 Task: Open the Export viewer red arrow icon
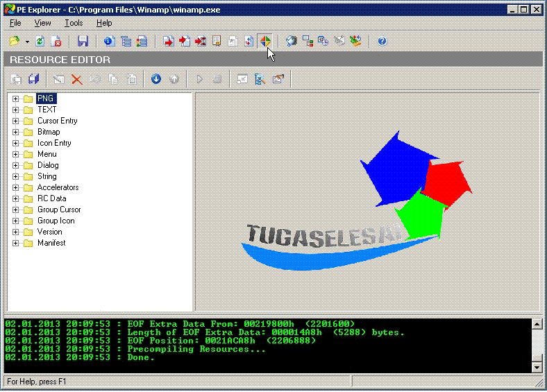pyautogui.click(x=169, y=41)
